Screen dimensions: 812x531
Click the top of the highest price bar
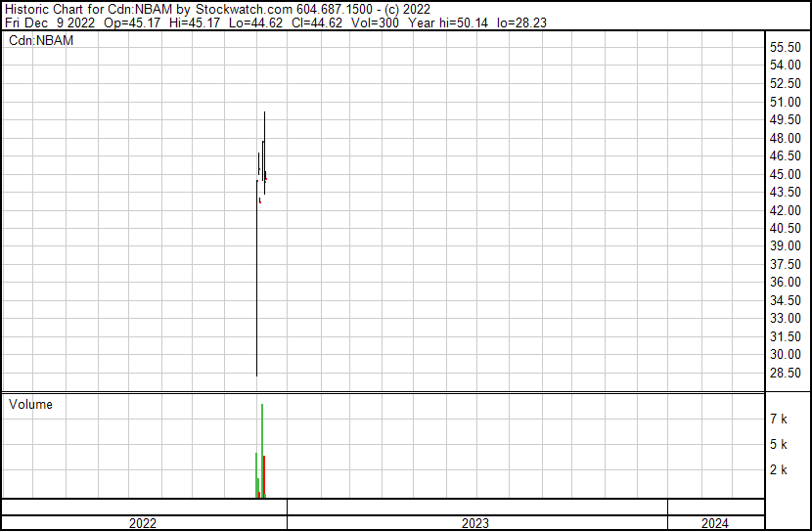pos(264,112)
